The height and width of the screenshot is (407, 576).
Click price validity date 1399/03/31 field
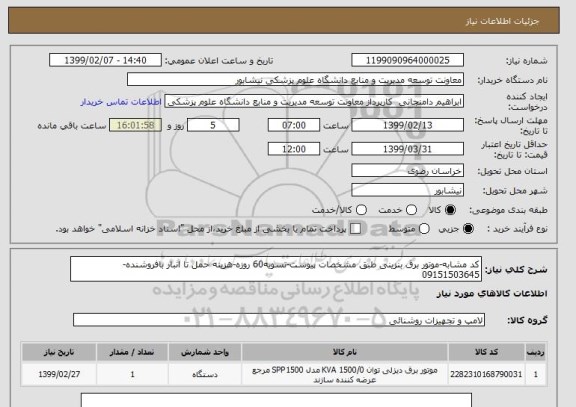point(407,149)
